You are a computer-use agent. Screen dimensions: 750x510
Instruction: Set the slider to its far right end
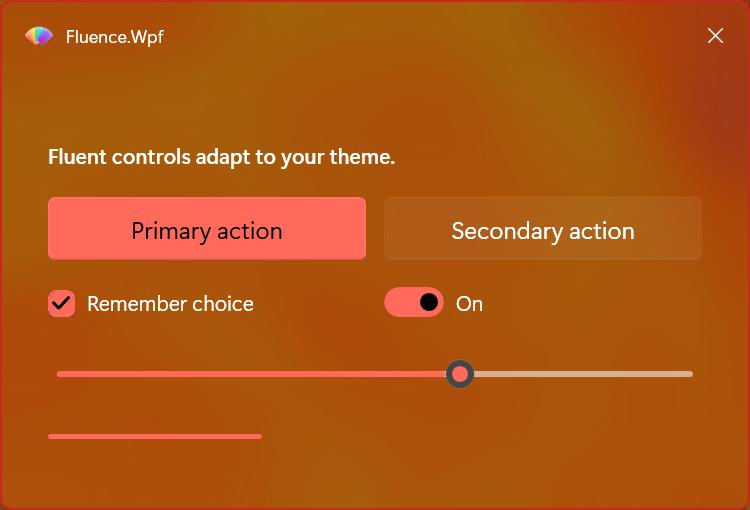tap(691, 374)
